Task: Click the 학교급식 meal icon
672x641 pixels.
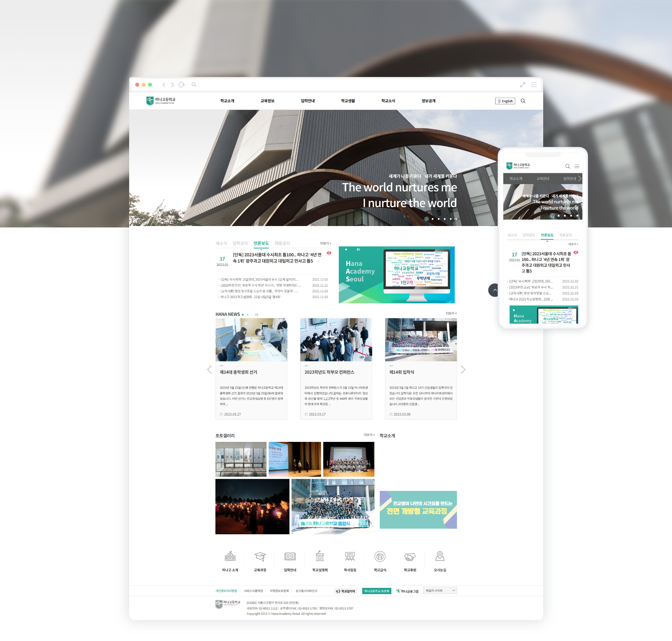Action: 380,556
